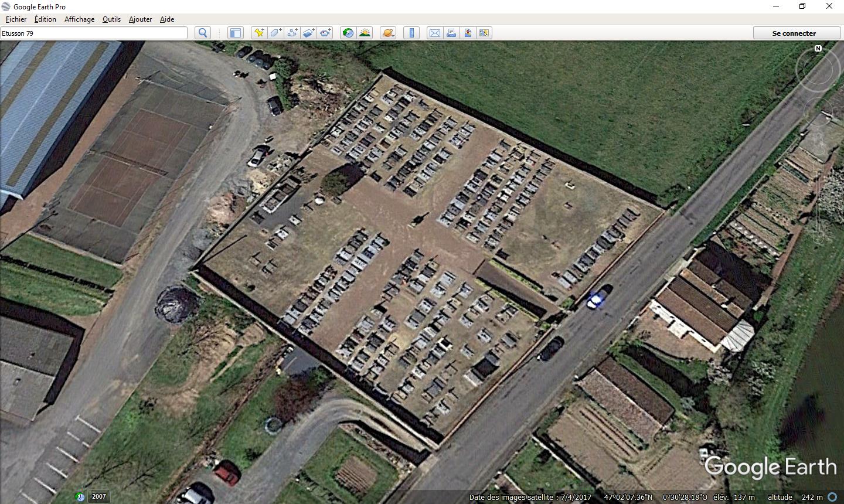Add a new polygon
Image resolution: width=844 pixels, height=504 pixels.
click(x=275, y=33)
